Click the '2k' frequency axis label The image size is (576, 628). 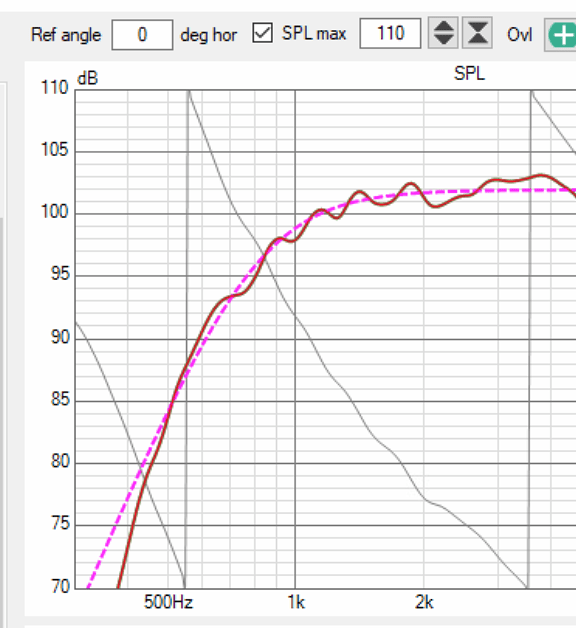click(424, 602)
